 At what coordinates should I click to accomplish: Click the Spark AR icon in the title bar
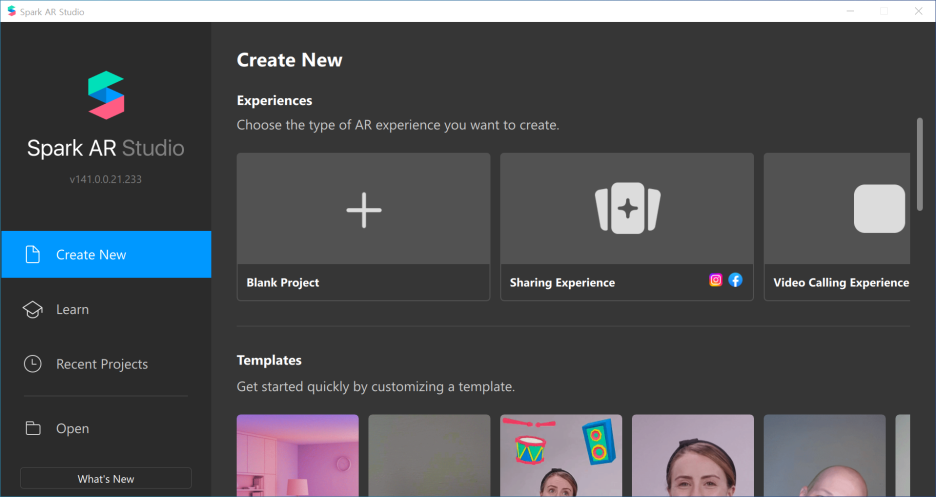11,11
